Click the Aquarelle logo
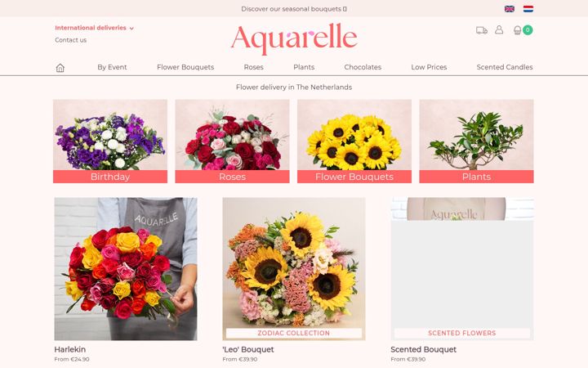Viewport: 588px width, 368px height. pos(294,38)
